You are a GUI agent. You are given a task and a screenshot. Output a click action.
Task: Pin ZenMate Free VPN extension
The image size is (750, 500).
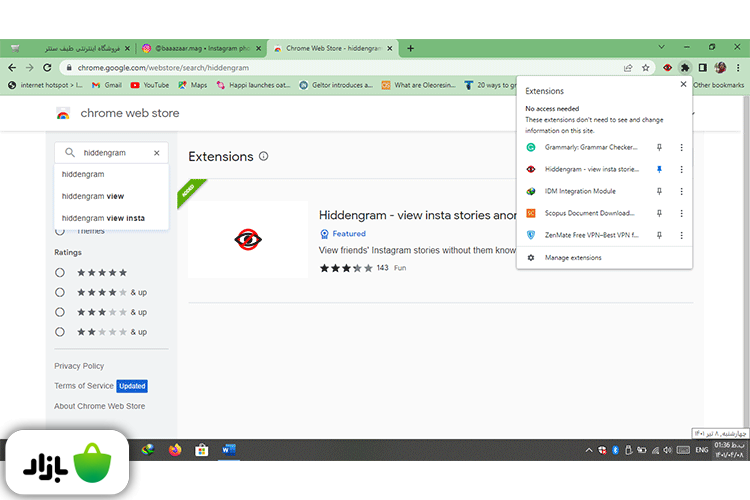(x=659, y=235)
